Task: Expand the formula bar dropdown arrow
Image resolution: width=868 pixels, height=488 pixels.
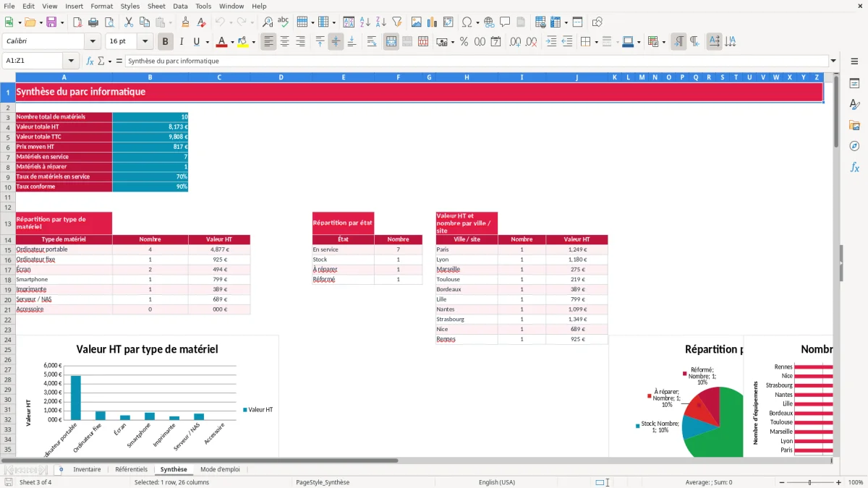Action: (x=833, y=61)
